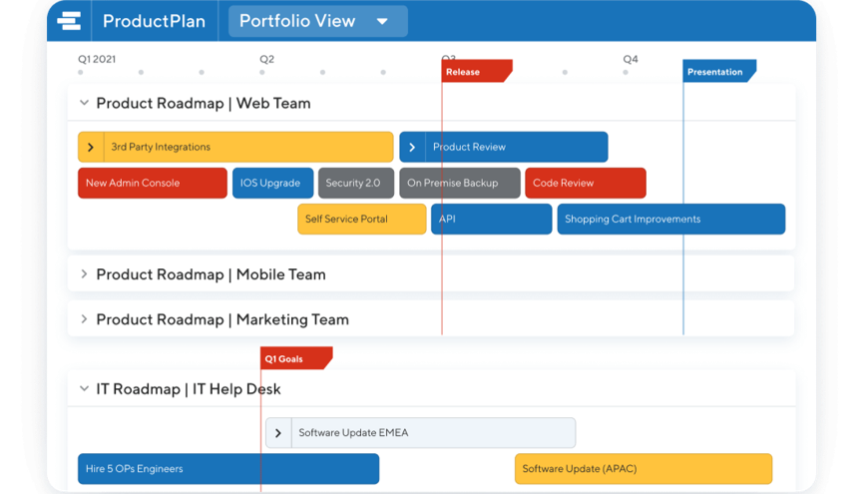868x494 pixels.
Task: Open the Hire 5 OPs Engineers bar
Action: click(x=228, y=469)
